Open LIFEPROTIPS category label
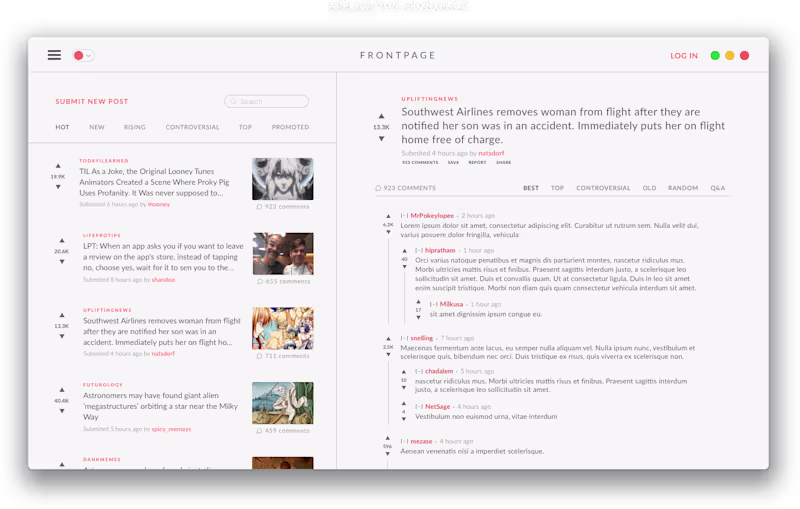Viewport: 800px width, 509px height. point(102,236)
